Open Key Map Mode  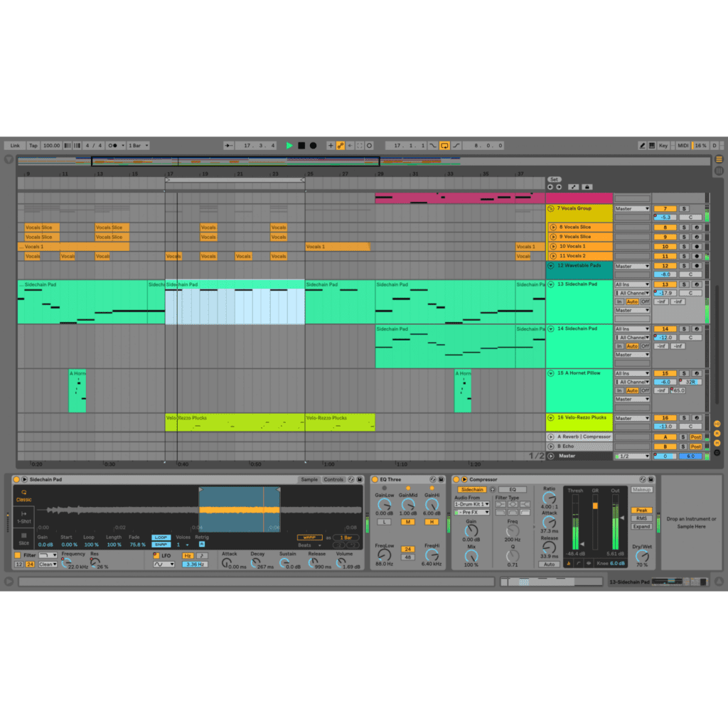point(663,145)
